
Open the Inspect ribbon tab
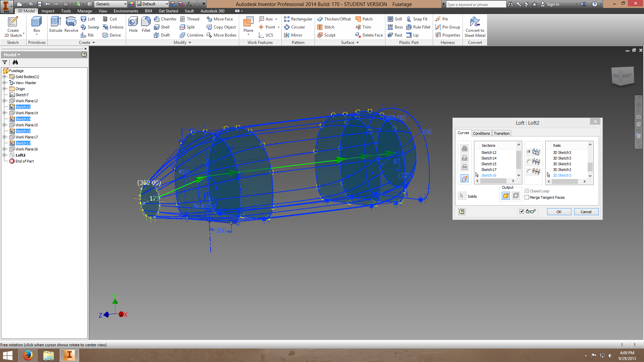[48, 11]
